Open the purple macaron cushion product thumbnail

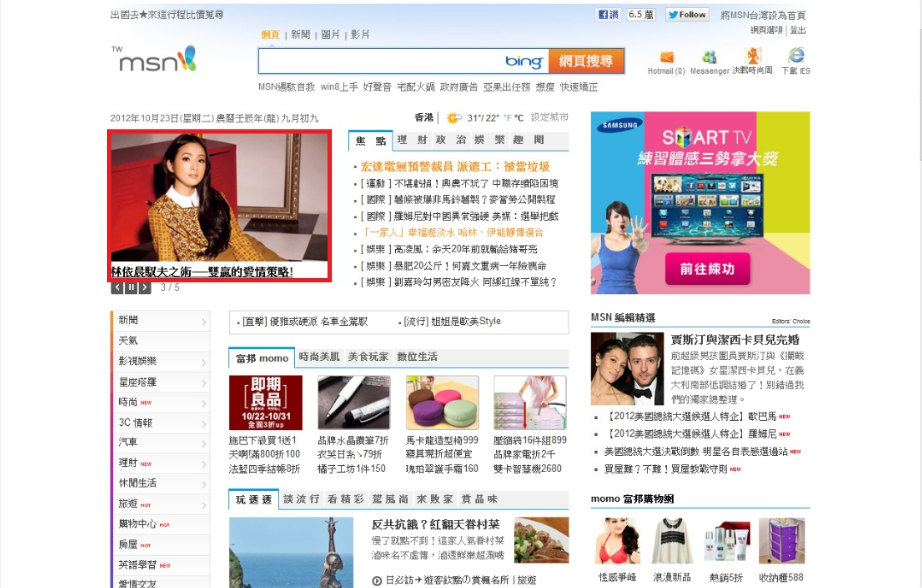pos(442,403)
